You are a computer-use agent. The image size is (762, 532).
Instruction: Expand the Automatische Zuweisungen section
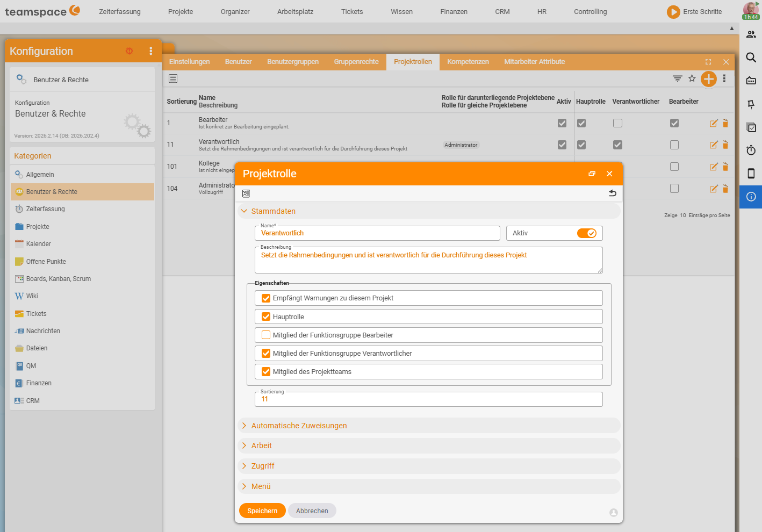pos(429,426)
